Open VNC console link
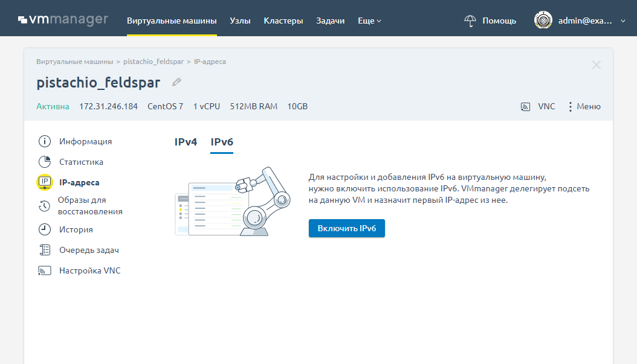This screenshot has width=637, height=364. click(x=546, y=106)
